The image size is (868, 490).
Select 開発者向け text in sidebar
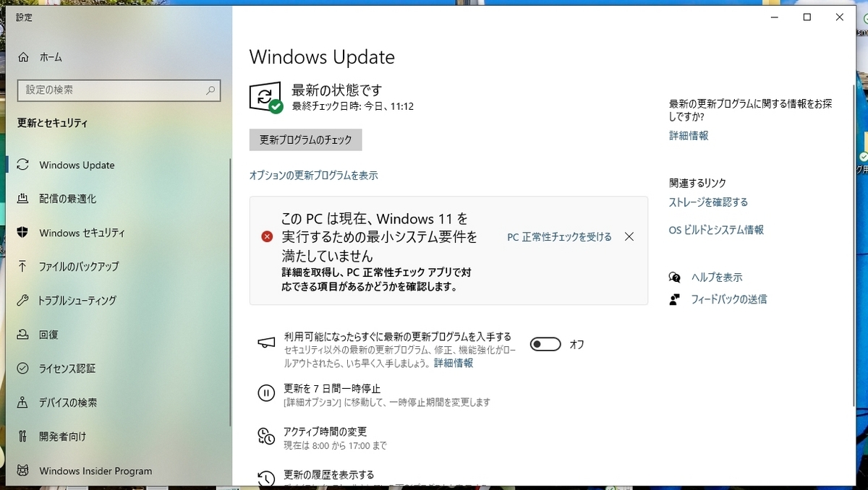(63, 437)
